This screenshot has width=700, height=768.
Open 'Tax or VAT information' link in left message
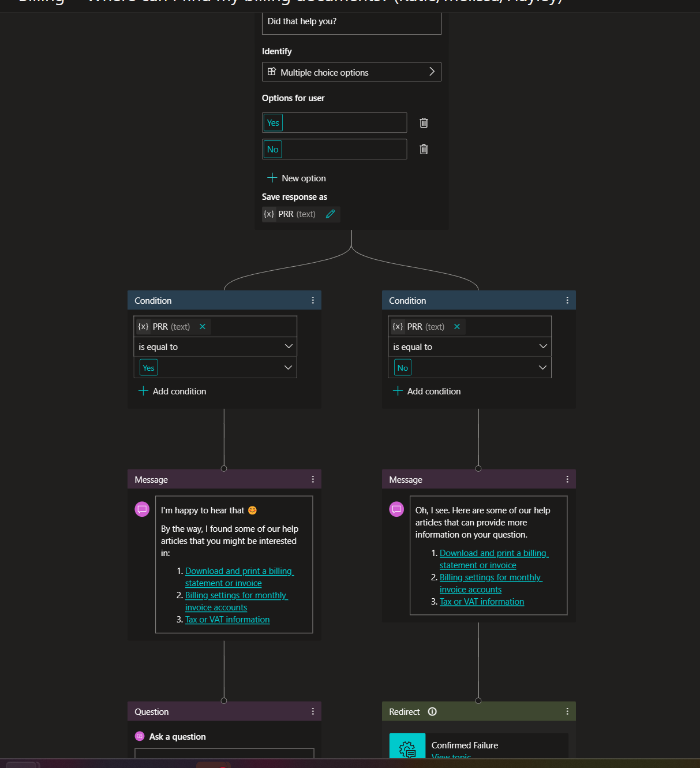click(x=227, y=620)
